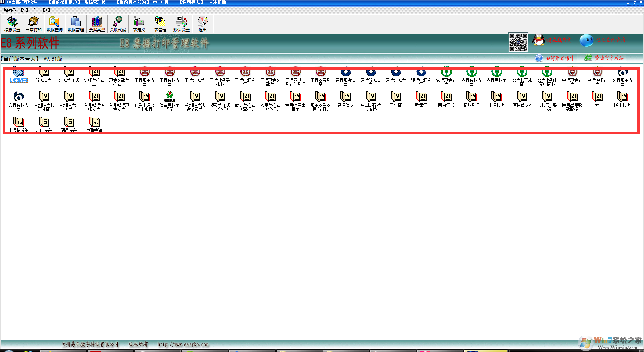The image size is (644, 352).
Task: Select the 普通信封 template icon
Action: [x=346, y=99]
